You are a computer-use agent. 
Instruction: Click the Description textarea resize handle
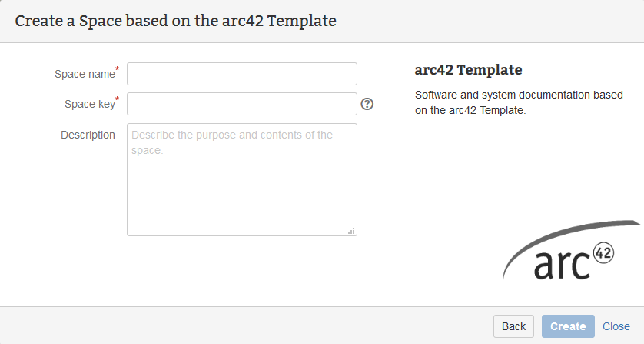click(352, 231)
